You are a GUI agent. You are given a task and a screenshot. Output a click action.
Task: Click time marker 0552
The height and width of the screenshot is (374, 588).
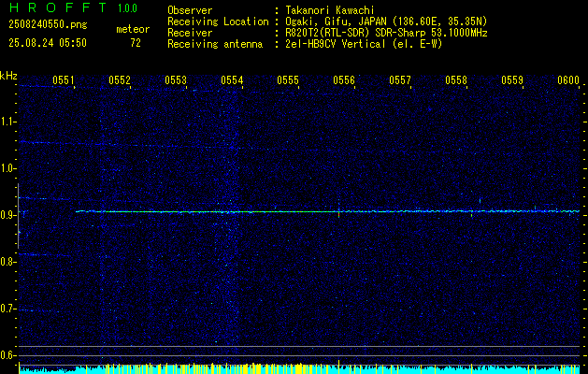(x=120, y=80)
